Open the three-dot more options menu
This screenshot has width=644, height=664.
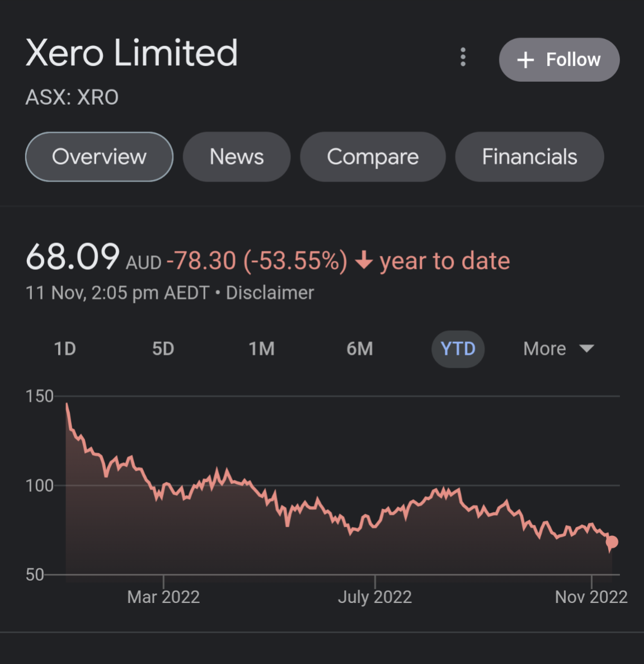tap(463, 57)
